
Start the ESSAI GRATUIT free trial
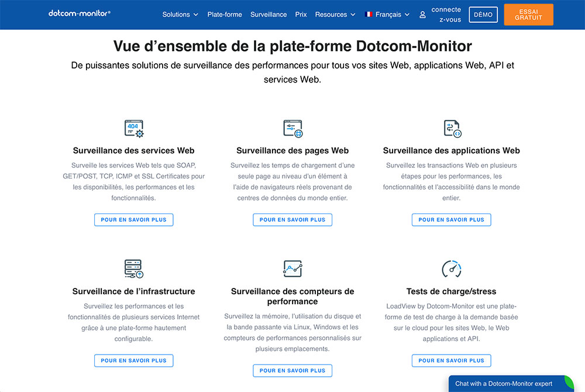point(528,15)
